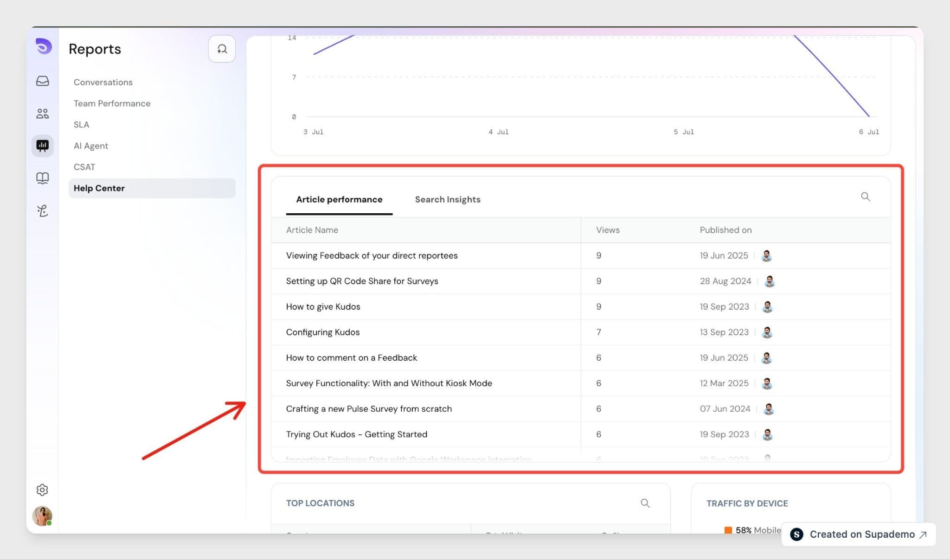Select the Reports chart icon

[43, 146]
